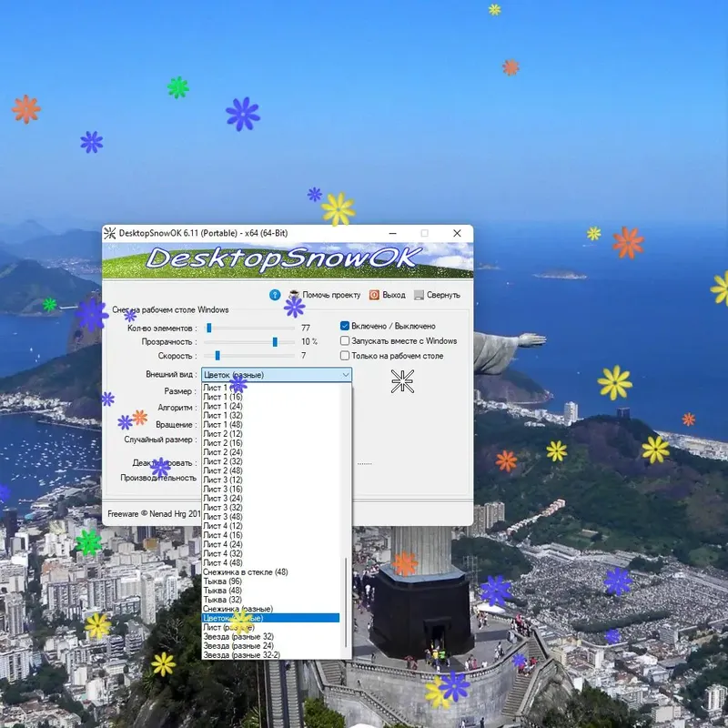Click the snowflake preview icon
The height and width of the screenshot is (728, 728).
pos(402,381)
